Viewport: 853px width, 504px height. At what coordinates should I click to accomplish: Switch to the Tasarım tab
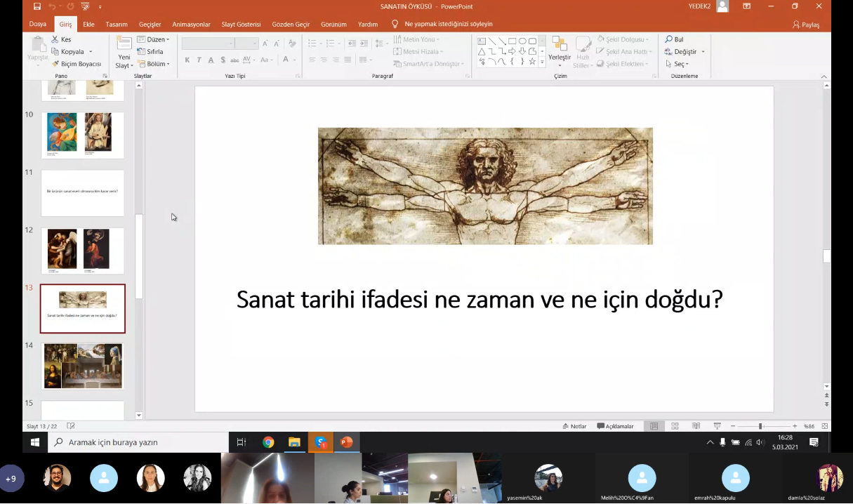[117, 24]
